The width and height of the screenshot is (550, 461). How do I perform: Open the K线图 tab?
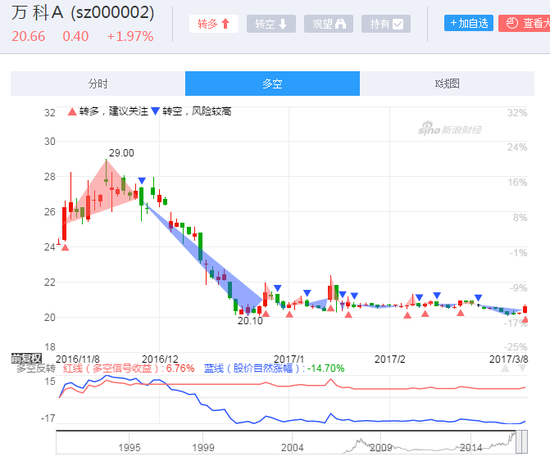coord(447,83)
